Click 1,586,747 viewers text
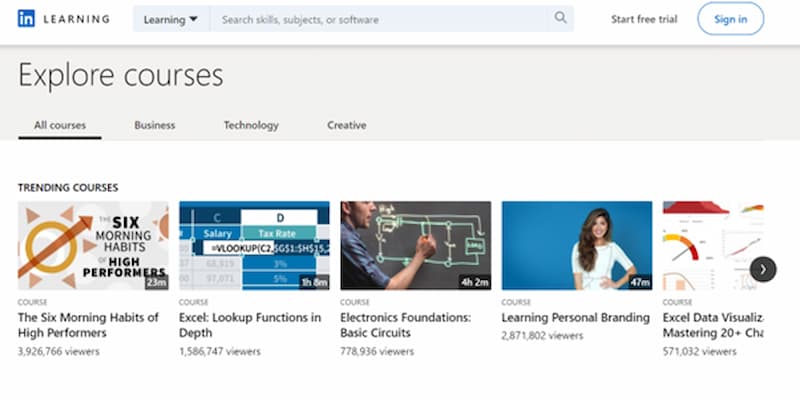Screen dimensions: 800x399 click(220, 352)
